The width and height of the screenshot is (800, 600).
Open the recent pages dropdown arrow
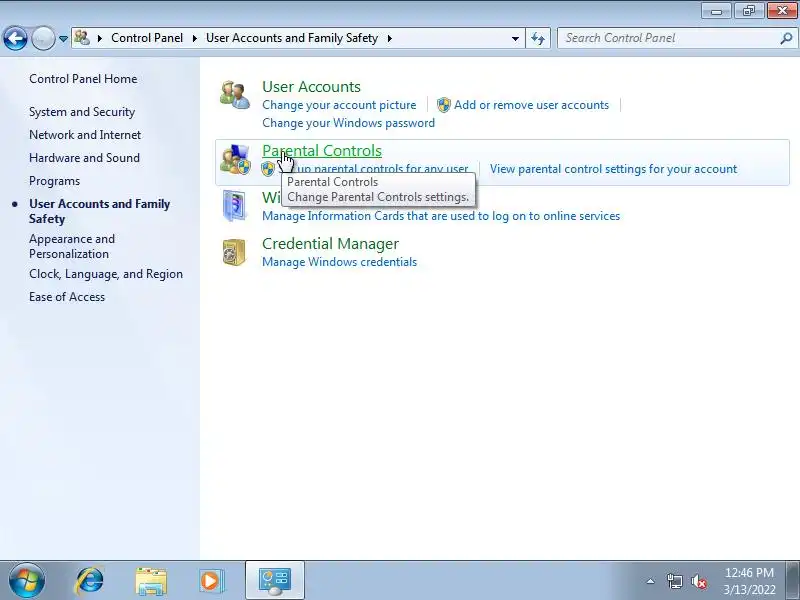(63, 39)
